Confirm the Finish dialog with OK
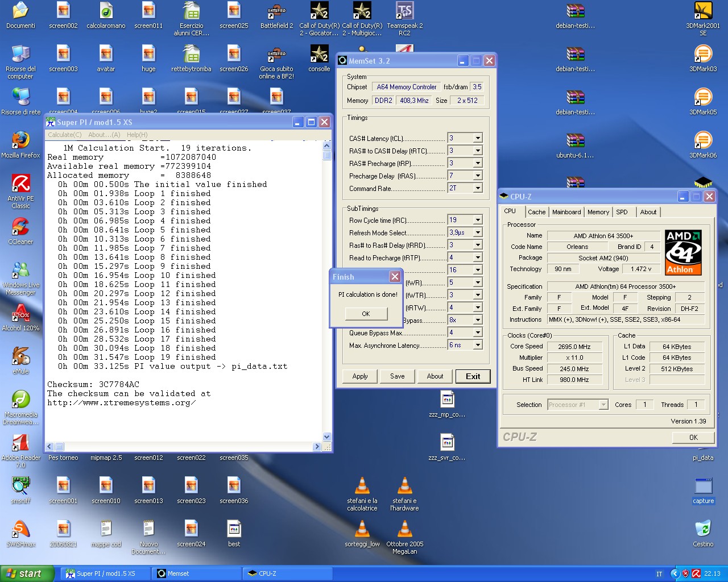 click(x=366, y=314)
